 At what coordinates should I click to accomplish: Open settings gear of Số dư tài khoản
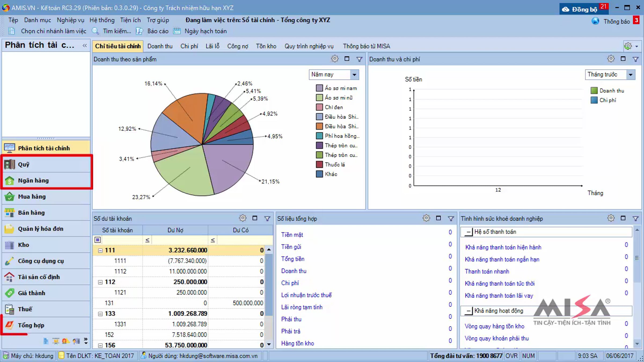[x=243, y=218]
